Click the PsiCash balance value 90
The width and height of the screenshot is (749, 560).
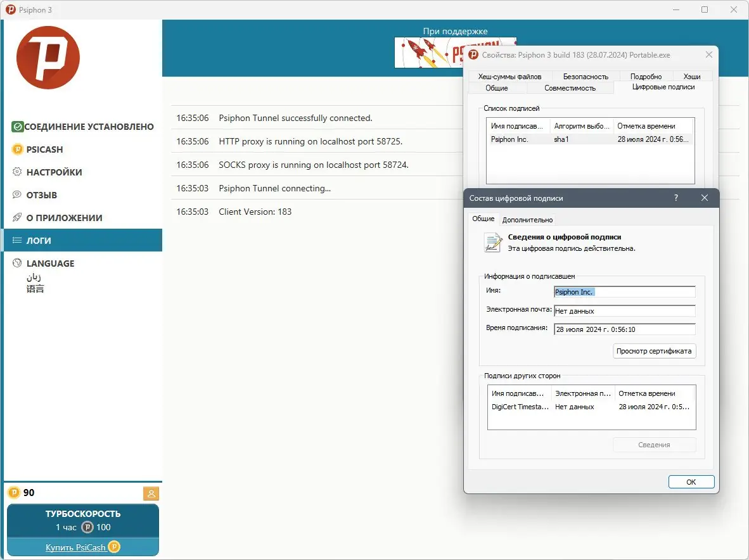click(x=29, y=493)
